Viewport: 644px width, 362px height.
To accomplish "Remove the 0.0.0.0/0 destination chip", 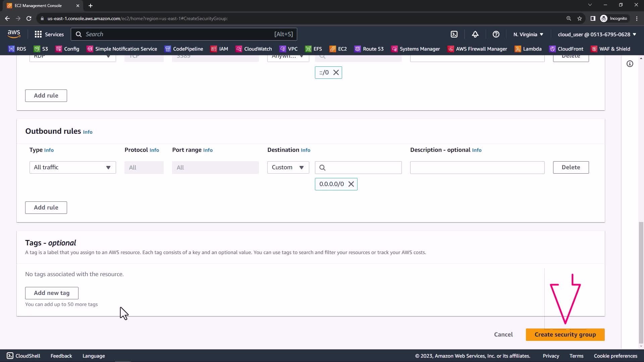I will [x=351, y=184].
